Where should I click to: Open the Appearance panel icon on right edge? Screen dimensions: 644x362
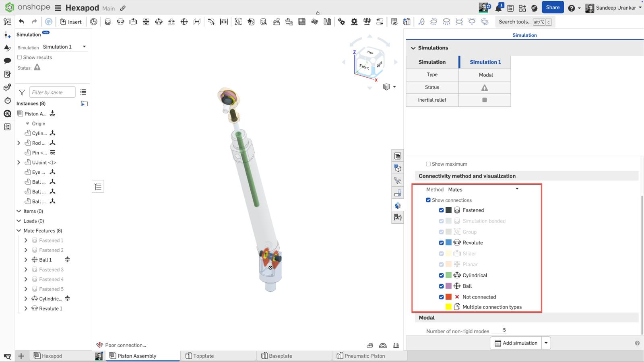tap(398, 206)
